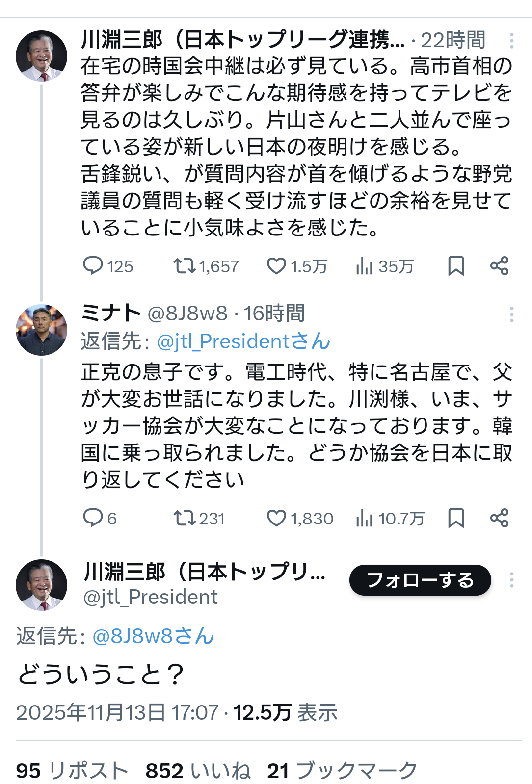The height and width of the screenshot is (784, 532).
Task: Open more options for the first tweet
Action: 511,41
